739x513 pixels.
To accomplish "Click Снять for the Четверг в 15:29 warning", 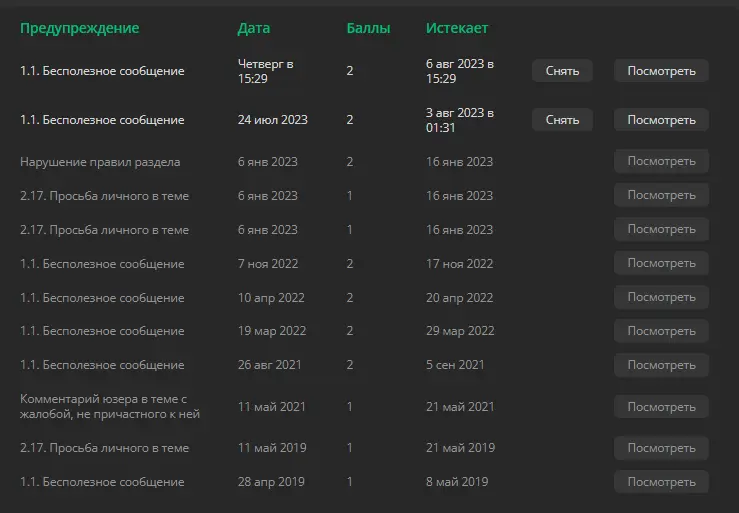I will [x=562, y=71].
